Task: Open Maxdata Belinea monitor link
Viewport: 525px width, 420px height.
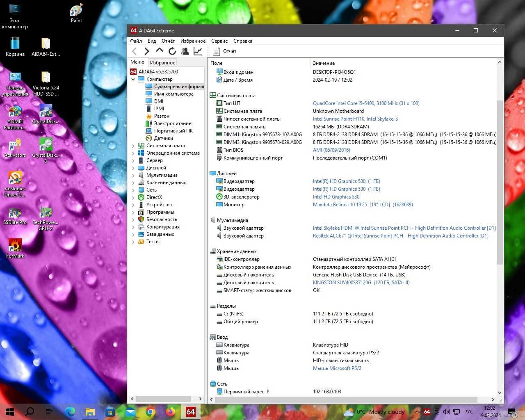Action: coord(363,205)
